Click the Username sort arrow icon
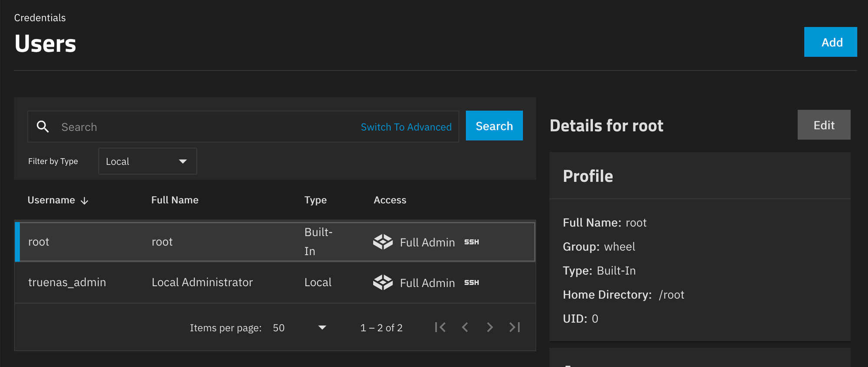 [85, 201]
